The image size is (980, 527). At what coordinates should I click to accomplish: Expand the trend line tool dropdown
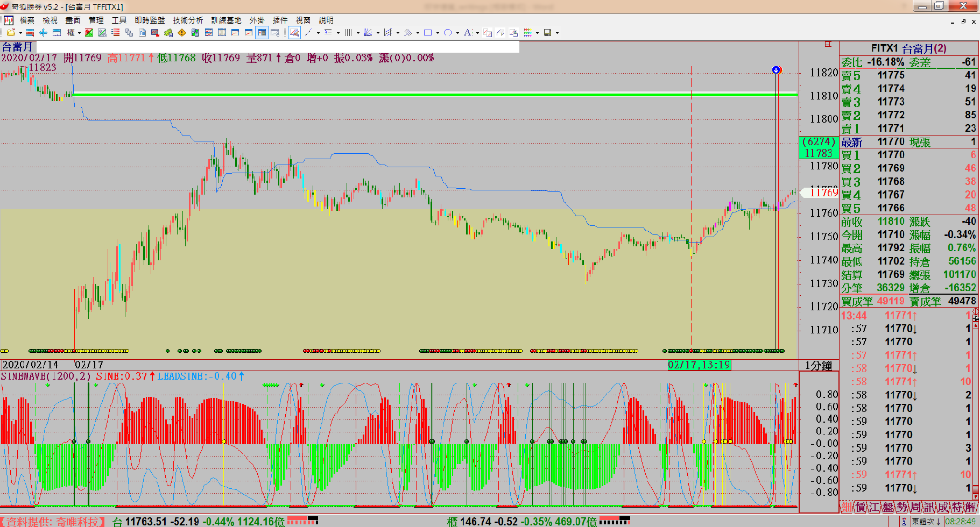point(318,33)
